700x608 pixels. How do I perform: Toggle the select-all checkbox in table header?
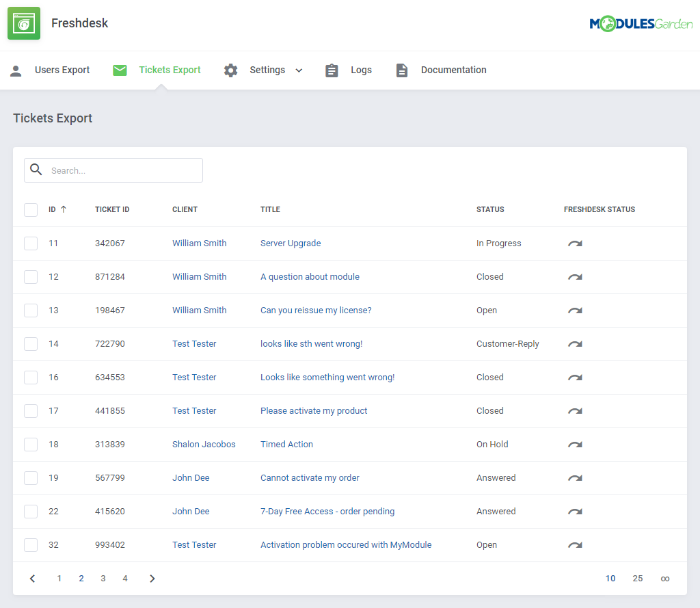[31, 209]
